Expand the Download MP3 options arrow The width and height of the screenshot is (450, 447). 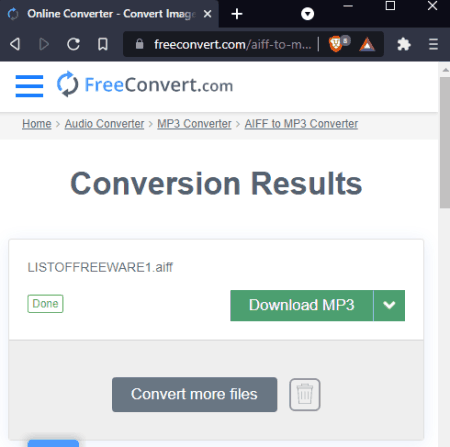click(389, 305)
